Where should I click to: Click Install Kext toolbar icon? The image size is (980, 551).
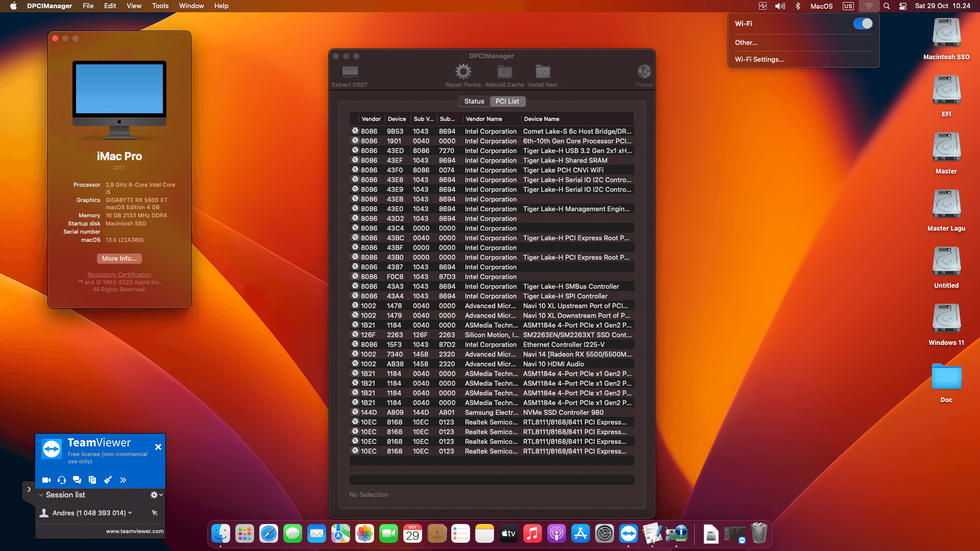[543, 71]
